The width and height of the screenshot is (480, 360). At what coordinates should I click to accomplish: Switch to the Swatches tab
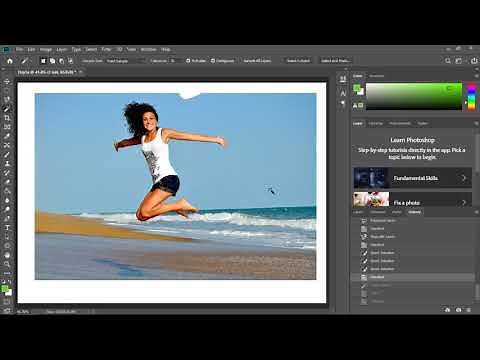(x=377, y=76)
